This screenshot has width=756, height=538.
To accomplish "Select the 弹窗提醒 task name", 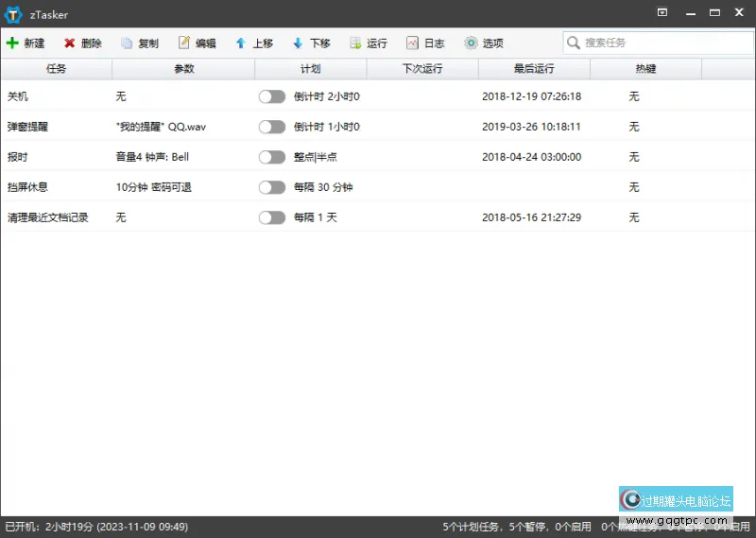I will pos(27,127).
